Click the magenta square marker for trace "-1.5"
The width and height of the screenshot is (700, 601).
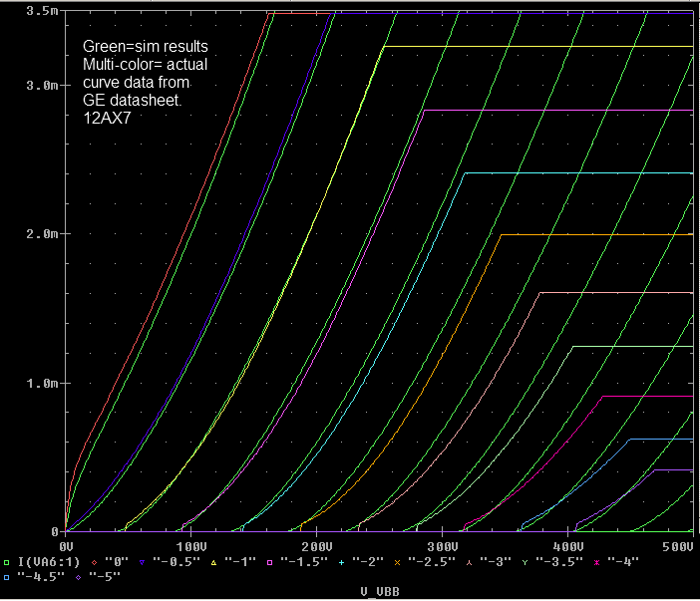click(269, 563)
